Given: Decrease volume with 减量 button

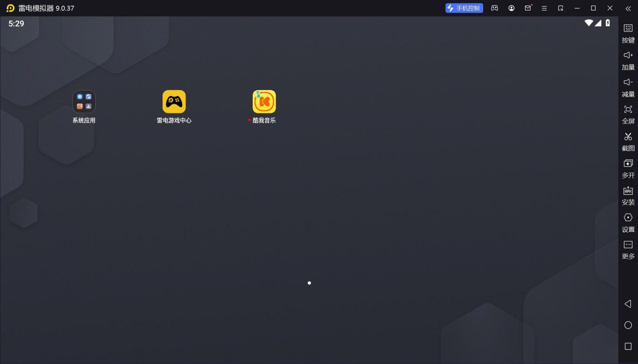Looking at the screenshot, I should tap(628, 87).
